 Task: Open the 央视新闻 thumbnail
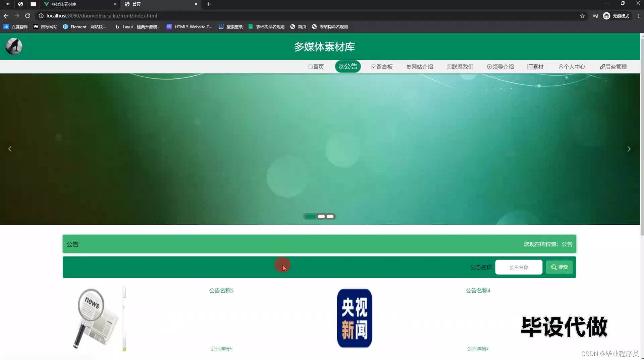point(355,318)
